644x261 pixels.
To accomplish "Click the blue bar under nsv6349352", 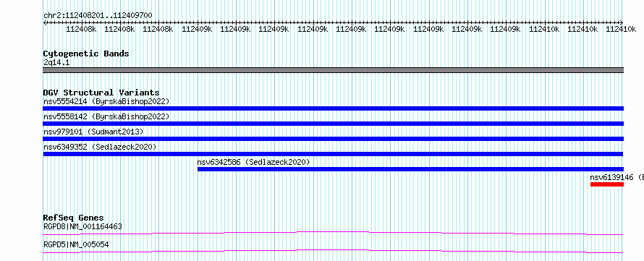I will click(333, 154).
